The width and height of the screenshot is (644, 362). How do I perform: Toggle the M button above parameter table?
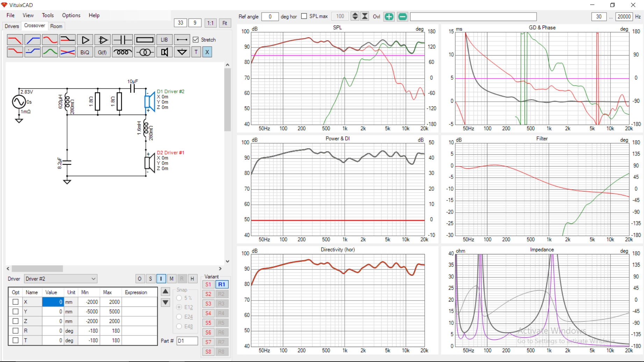pyautogui.click(x=171, y=278)
